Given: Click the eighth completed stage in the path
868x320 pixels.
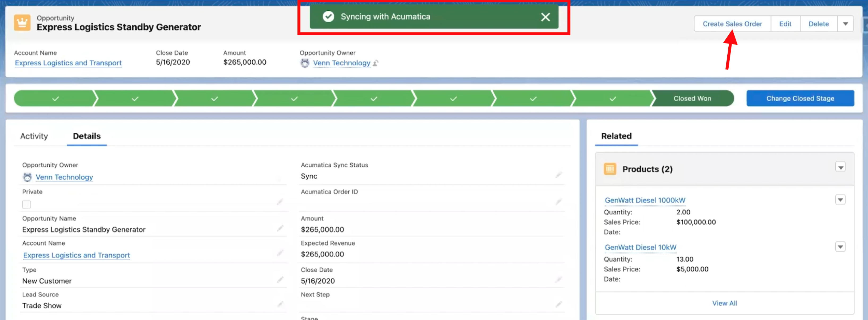Looking at the screenshot, I should pyautogui.click(x=613, y=99).
